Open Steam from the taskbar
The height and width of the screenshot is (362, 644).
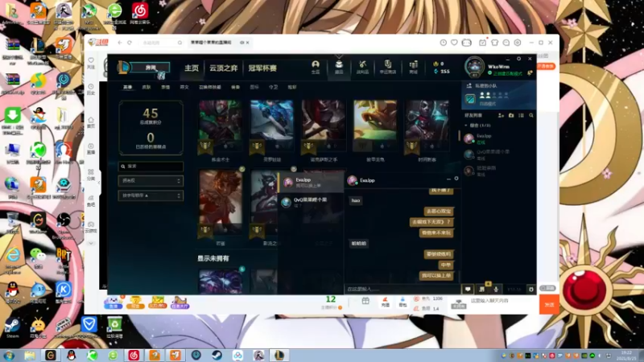click(217, 355)
